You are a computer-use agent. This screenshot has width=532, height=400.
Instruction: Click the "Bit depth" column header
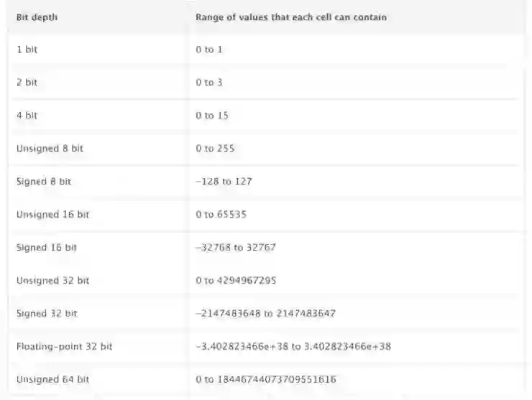[37, 17]
